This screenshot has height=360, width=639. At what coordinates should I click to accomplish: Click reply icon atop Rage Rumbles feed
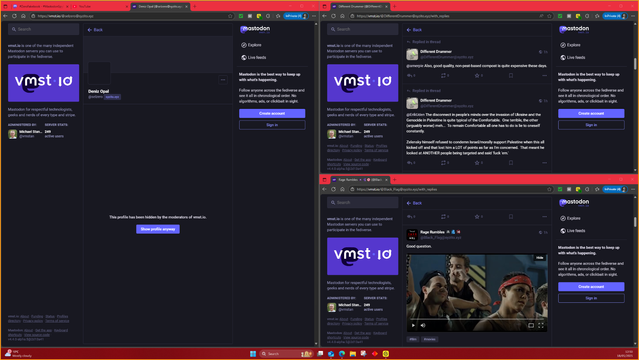(x=410, y=216)
